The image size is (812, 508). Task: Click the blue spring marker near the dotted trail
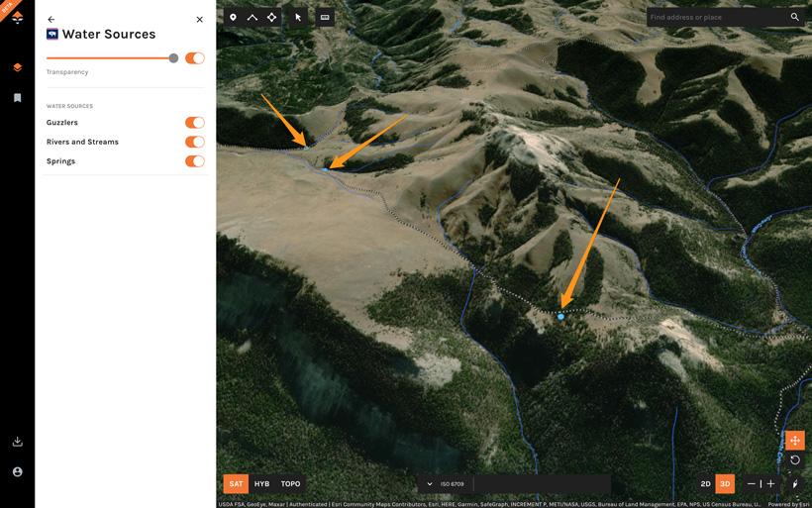[560, 317]
